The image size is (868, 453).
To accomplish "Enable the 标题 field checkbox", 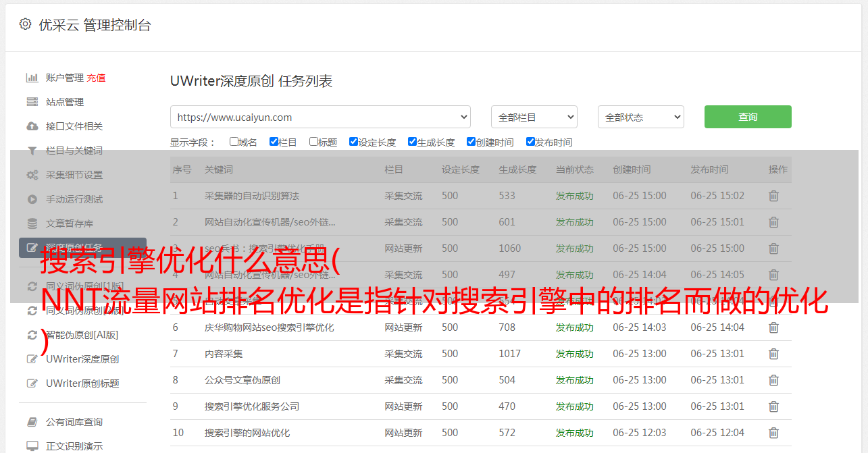I will [x=313, y=142].
